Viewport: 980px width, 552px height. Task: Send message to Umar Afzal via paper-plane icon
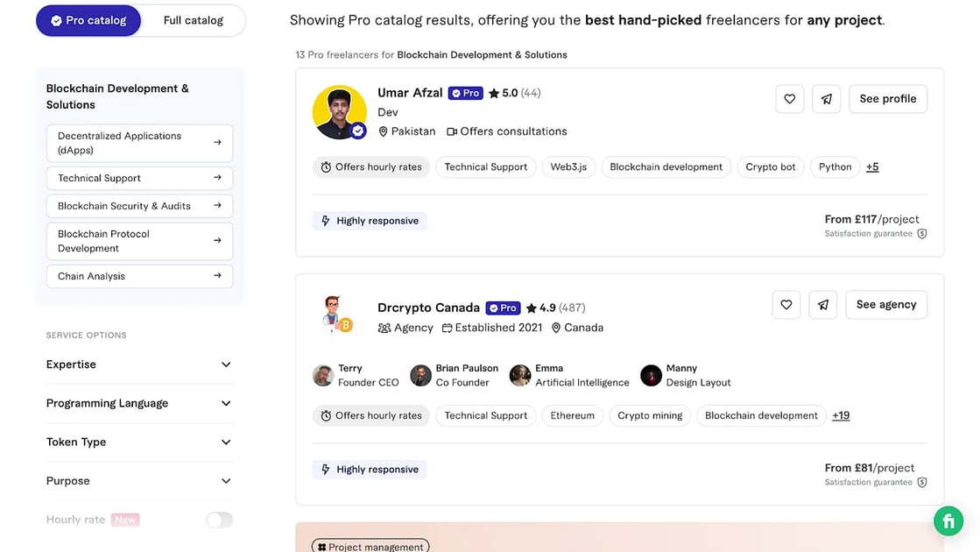(826, 99)
